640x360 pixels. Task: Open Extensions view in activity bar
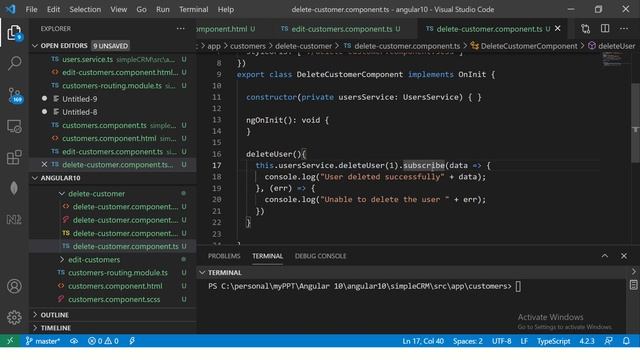pos(14,157)
